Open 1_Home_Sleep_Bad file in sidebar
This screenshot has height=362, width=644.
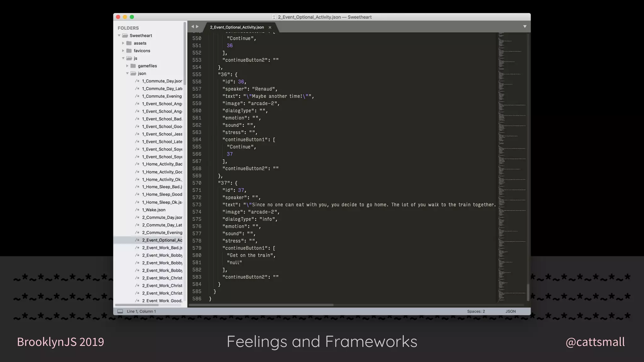pos(162,187)
